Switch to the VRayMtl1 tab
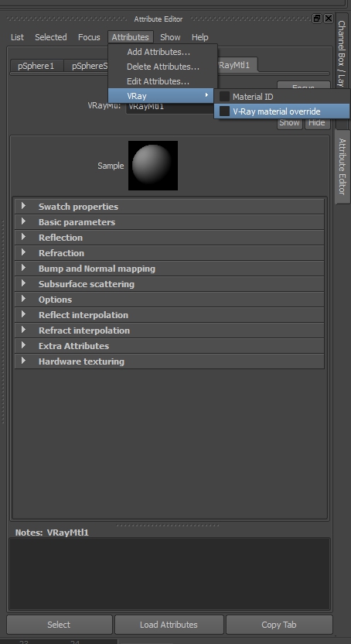This screenshot has width=351, height=644. (x=237, y=64)
